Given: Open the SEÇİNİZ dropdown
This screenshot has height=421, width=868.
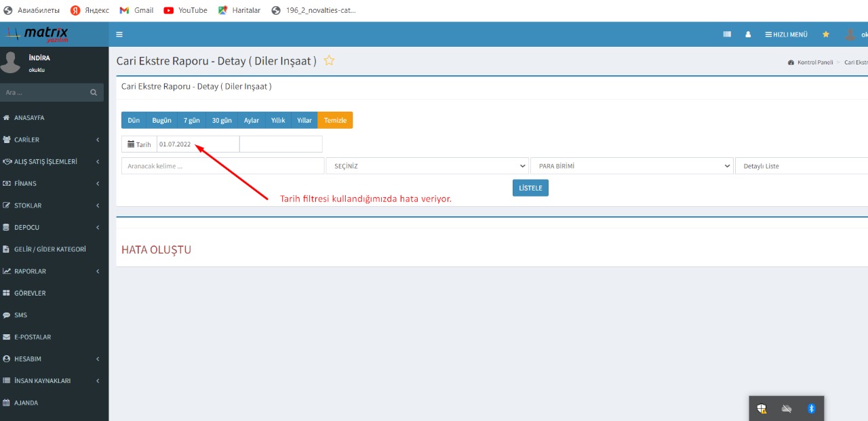Looking at the screenshot, I should tap(427, 166).
